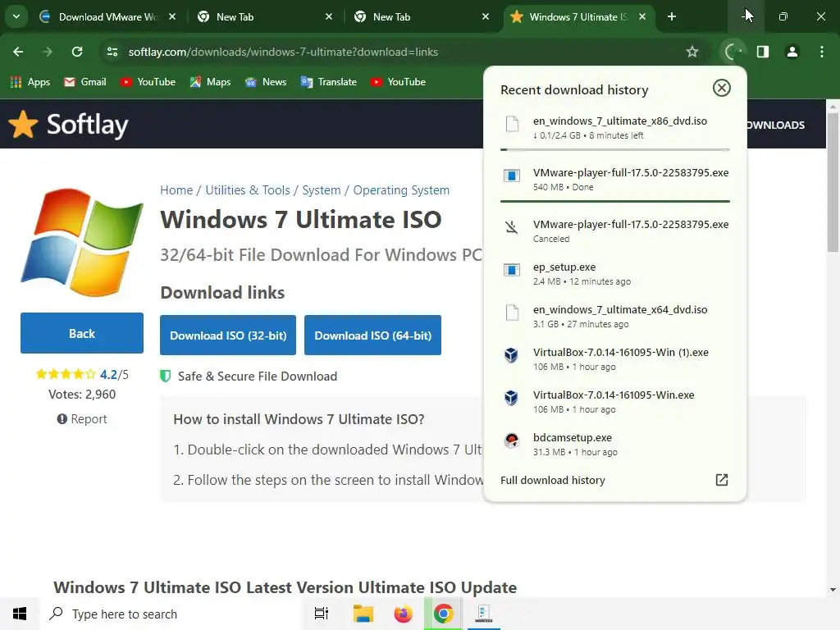The height and width of the screenshot is (630, 840).
Task: Close the Windows 7 Ultimate tab
Action: click(642, 16)
